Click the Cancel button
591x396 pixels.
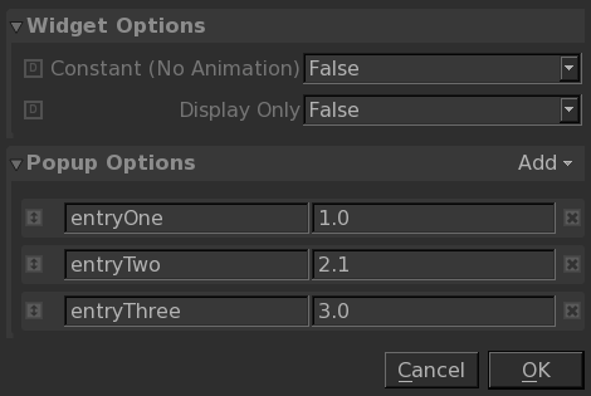[x=431, y=370]
